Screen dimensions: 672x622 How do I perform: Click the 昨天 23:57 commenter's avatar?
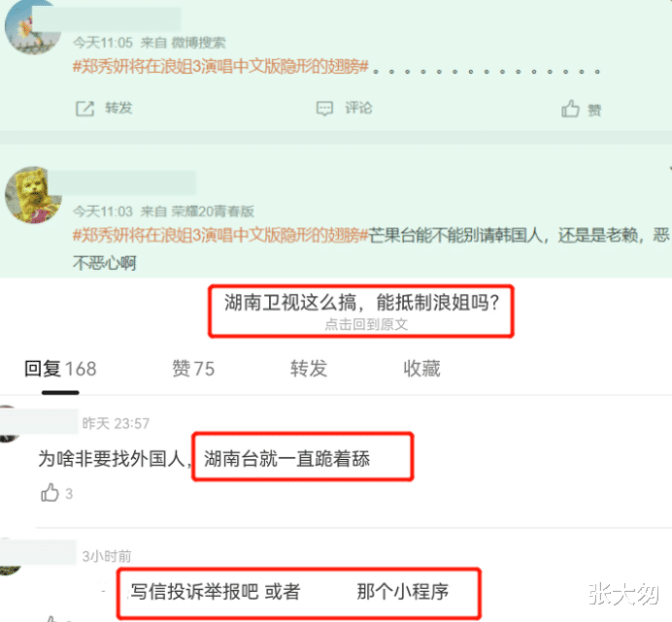[x=9, y=424]
